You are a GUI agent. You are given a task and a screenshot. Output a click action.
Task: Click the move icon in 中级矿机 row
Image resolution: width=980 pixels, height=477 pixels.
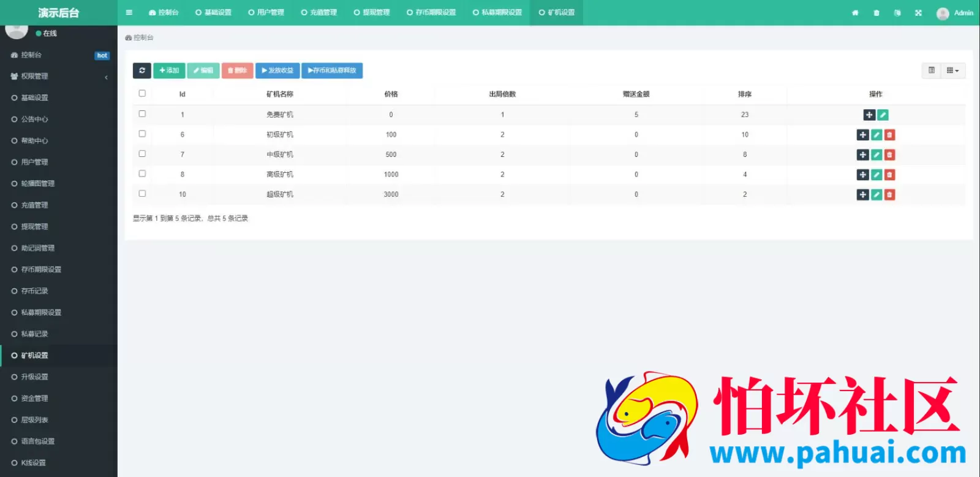(x=862, y=155)
